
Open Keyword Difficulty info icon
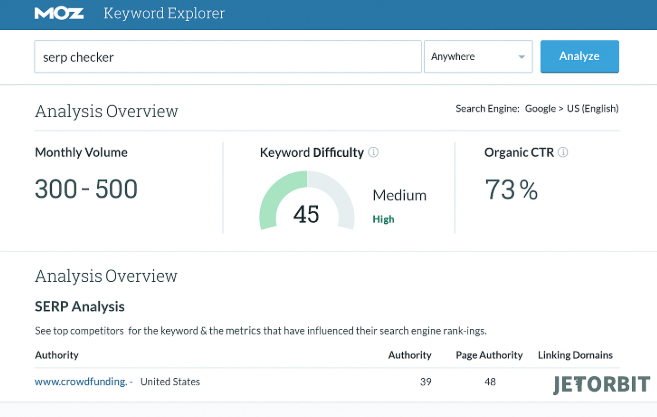pyautogui.click(x=373, y=152)
